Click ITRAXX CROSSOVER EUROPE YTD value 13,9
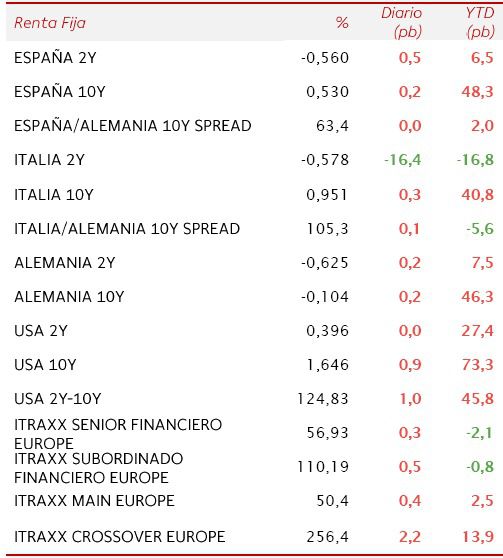Image resolution: width=503 pixels, height=558 pixels. point(478,537)
